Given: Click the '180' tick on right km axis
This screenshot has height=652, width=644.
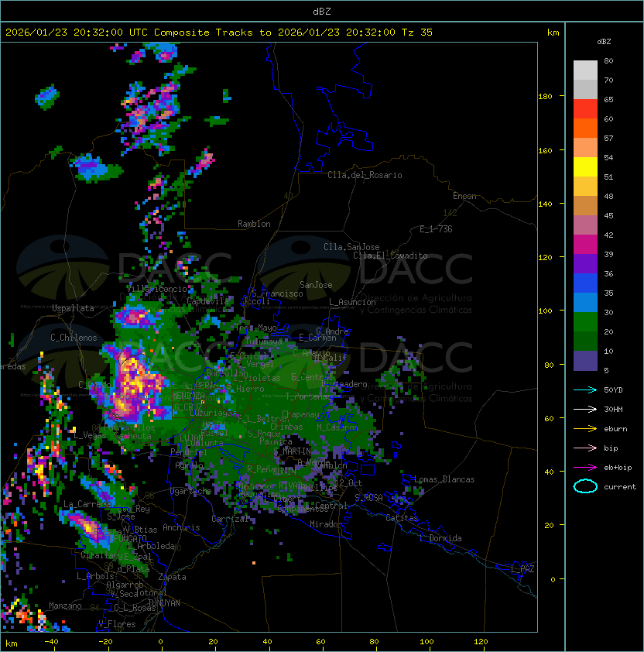Looking at the screenshot, I should coord(545,97).
